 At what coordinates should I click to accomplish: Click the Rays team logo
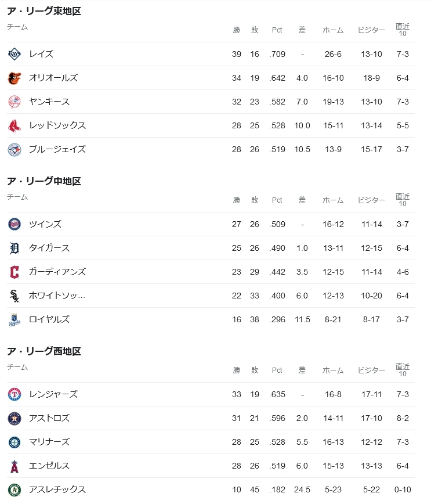tap(14, 54)
